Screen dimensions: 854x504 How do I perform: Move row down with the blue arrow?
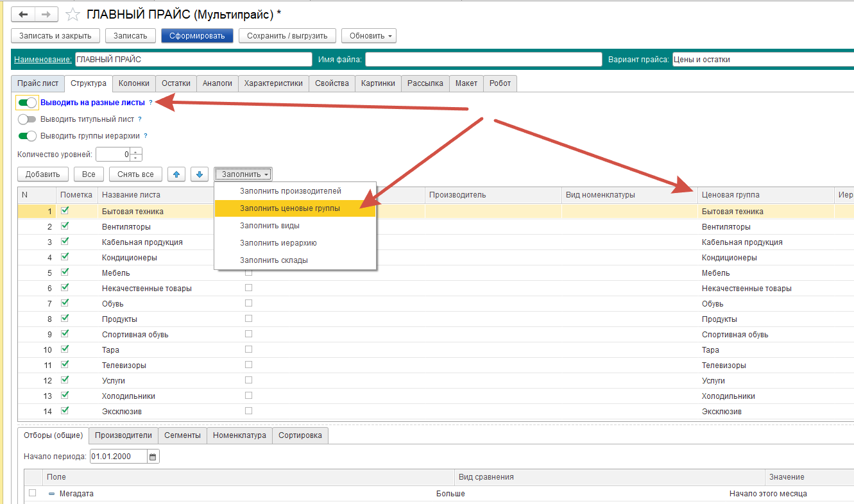(x=200, y=174)
